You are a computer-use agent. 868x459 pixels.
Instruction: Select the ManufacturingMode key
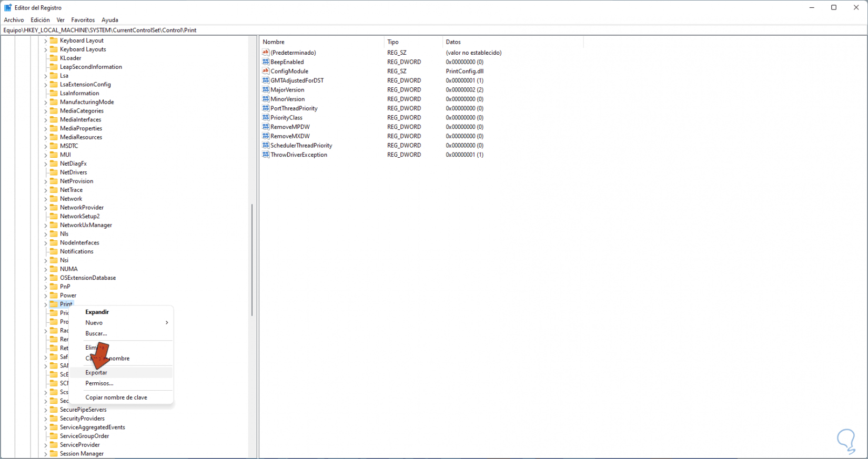(87, 102)
